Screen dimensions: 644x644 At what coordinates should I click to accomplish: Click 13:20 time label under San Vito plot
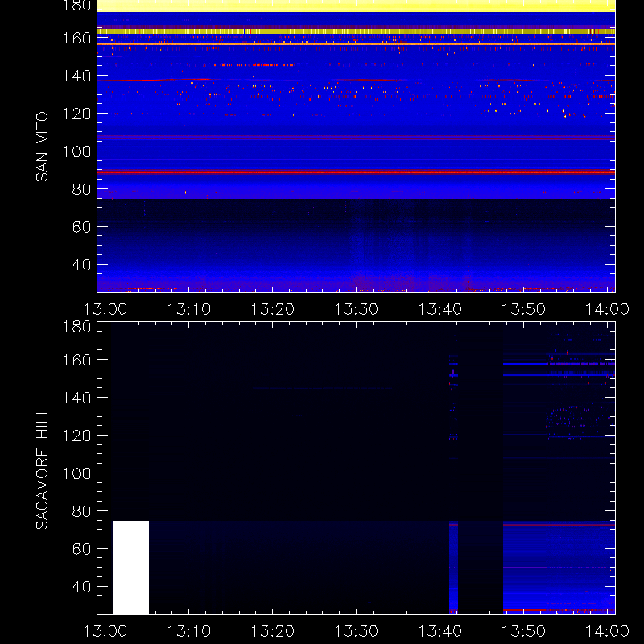click(273, 309)
